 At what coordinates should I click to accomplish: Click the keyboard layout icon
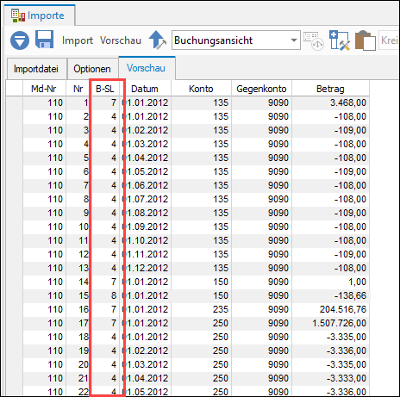coord(313,41)
